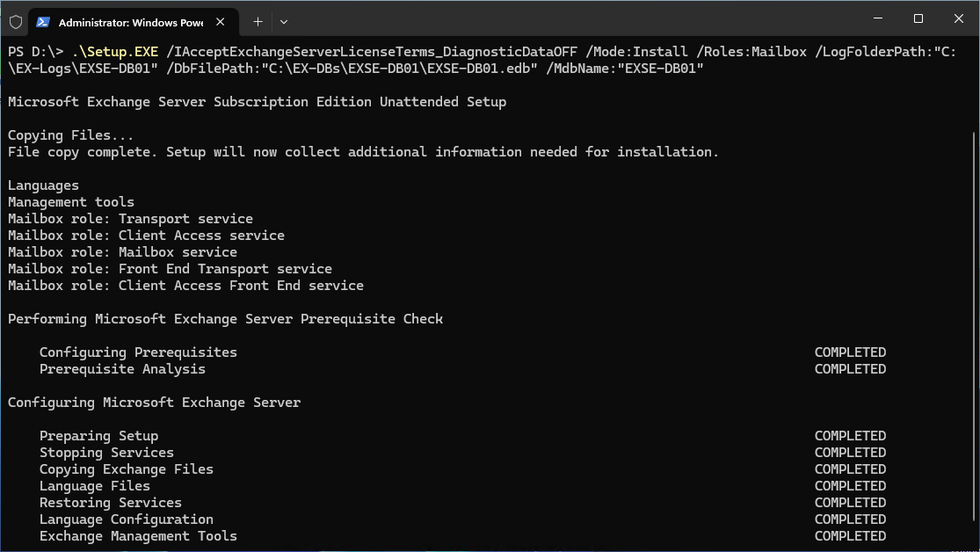980x552 pixels.
Task: Click the /DbFilePath parameter text
Action: coord(352,69)
